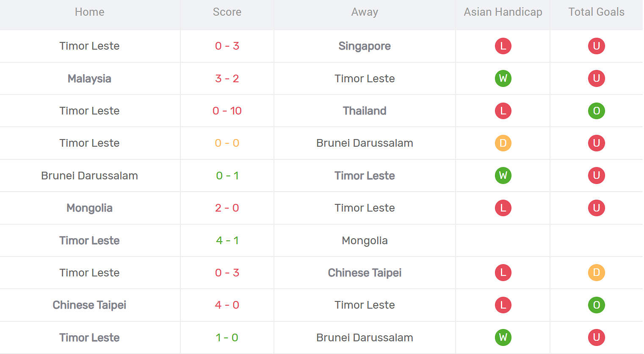
Task: Open the 4 - 1 match score
Action: (227, 240)
